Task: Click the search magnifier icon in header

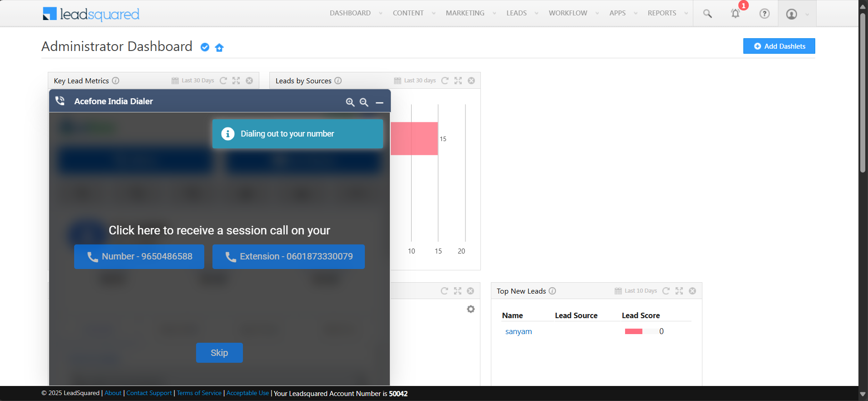Action: point(707,14)
